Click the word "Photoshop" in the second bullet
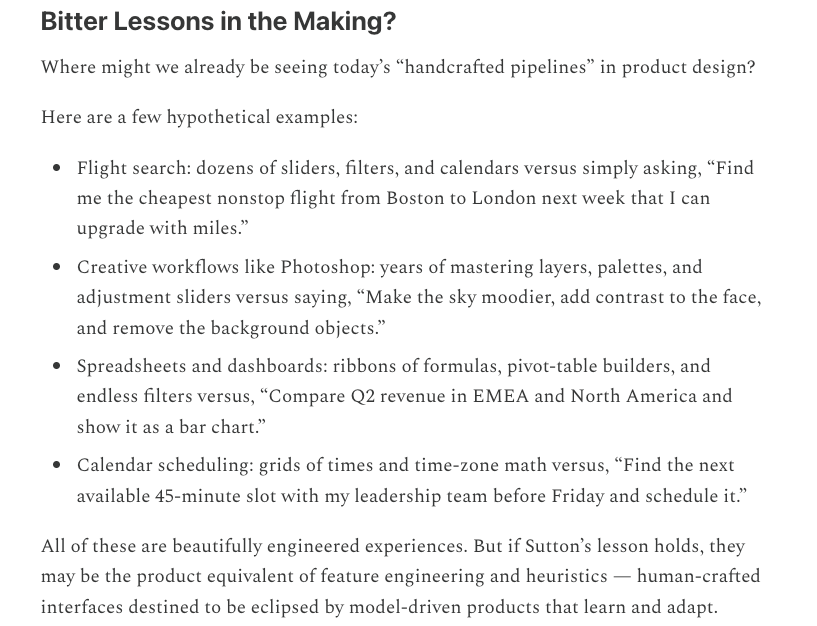The image size is (817, 626). pyautogui.click(x=325, y=267)
